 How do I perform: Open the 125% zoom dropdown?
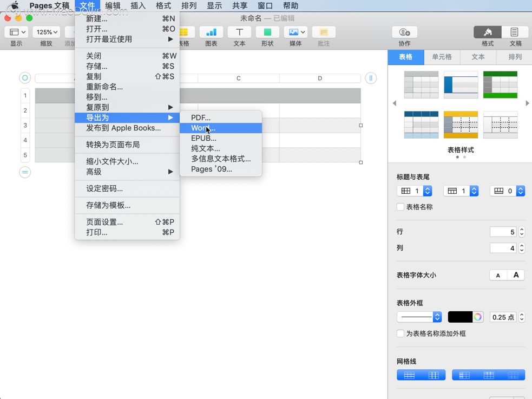pyautogui.click(x=47, y=32)
